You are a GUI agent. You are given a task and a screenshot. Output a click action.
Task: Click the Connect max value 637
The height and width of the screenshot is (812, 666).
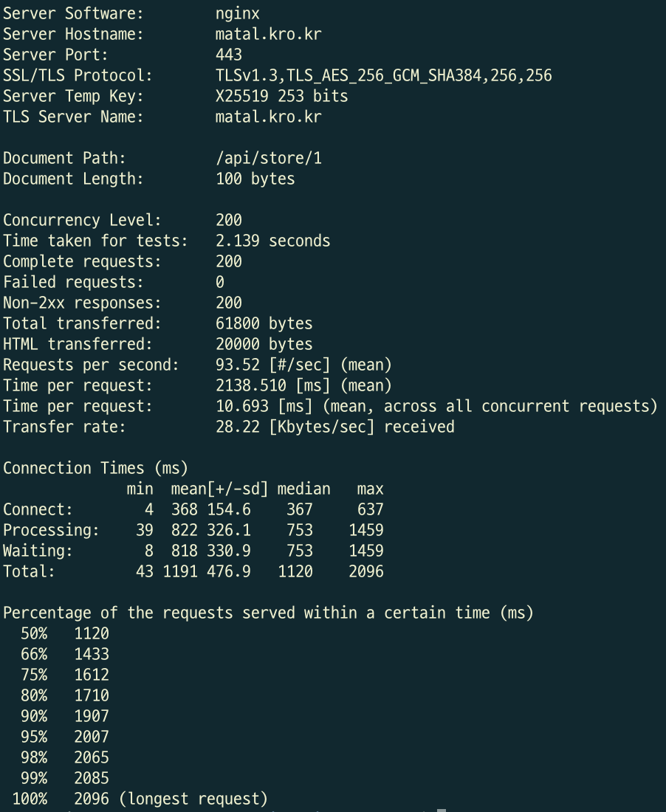click(371, 509)
